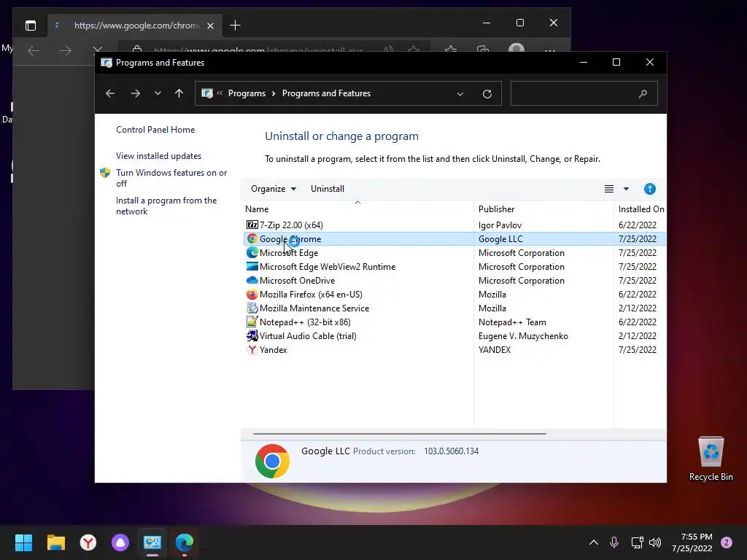Change the list view layout icon
Viewport: 747px width, 560px height.
click(x=609, y=189)
